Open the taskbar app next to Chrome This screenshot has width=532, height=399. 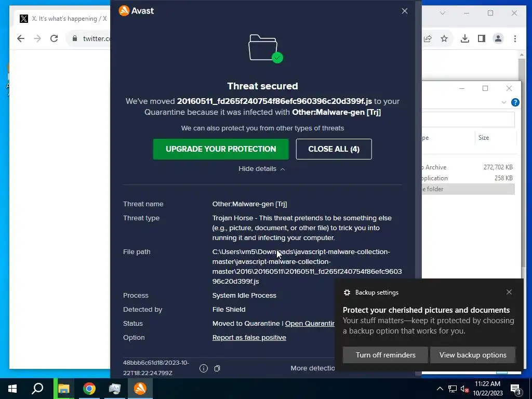point(115,389)
